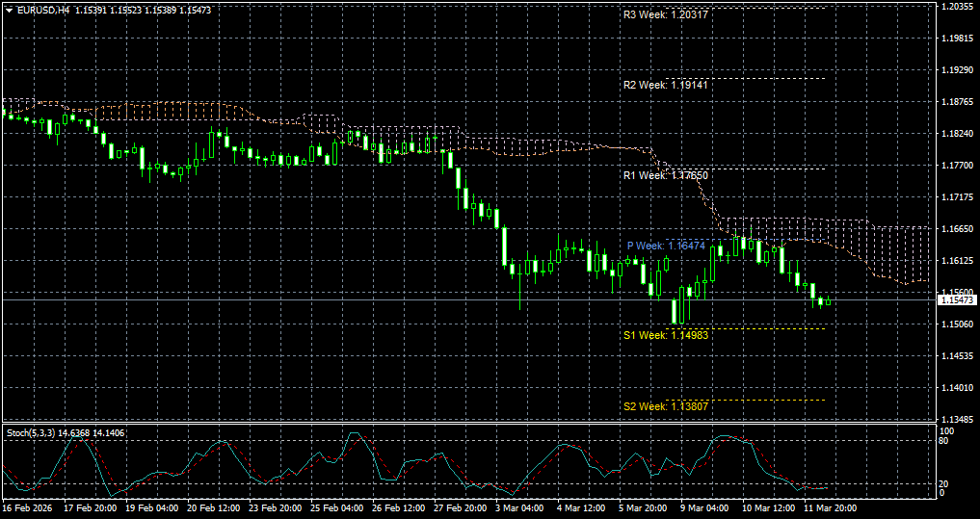Click the 1.14010 price scale value
The width and height of the screenshot is (980, 519).
[958, 388]
